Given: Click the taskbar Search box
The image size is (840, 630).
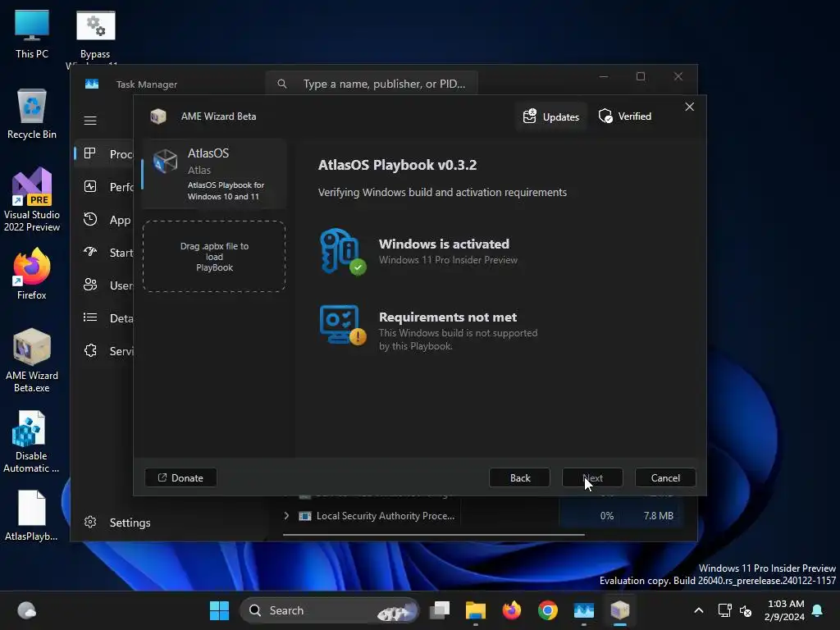Looking at the screenshot, I should click(330, 610).
